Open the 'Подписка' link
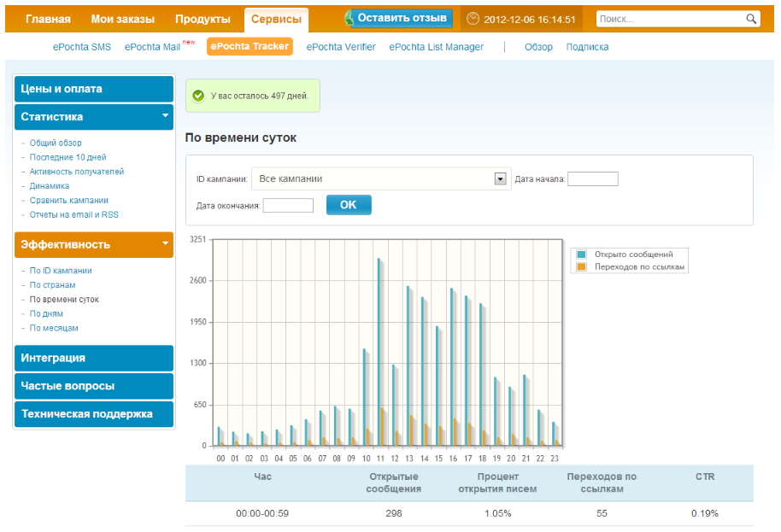 click(587, 47)
